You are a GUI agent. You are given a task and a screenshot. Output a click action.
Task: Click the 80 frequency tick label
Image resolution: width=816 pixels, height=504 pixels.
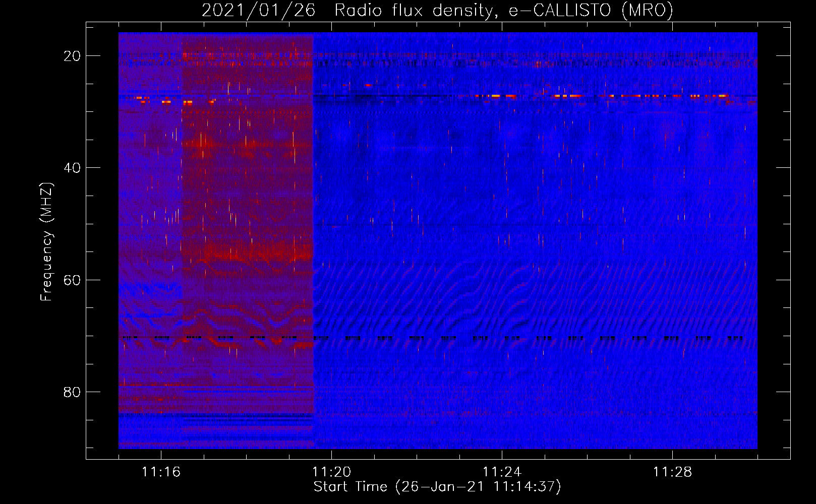pos(73,392)
